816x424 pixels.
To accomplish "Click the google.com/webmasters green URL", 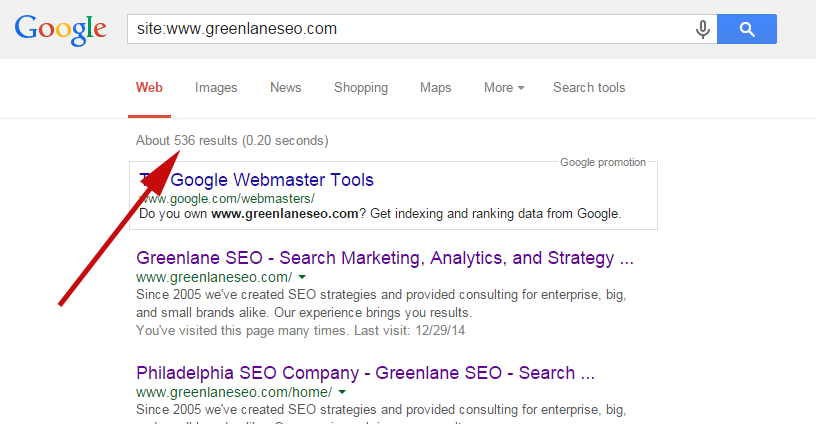I will [x=227, y=199].
